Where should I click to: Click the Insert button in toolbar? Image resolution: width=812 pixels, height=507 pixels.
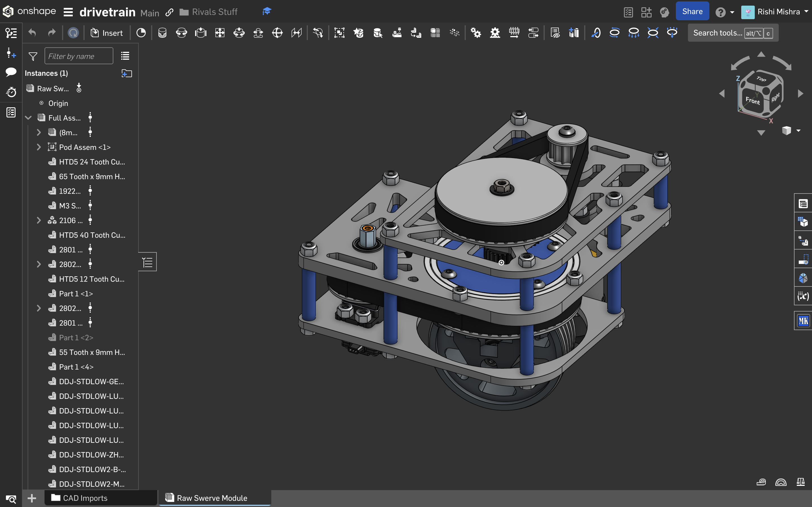pyautogui.click(x=107, y=33)
